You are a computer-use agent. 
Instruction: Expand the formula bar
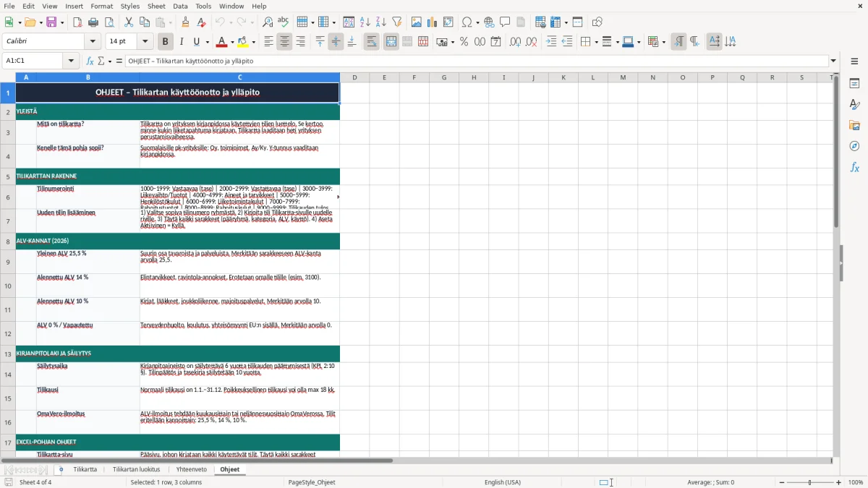[833, 61]
